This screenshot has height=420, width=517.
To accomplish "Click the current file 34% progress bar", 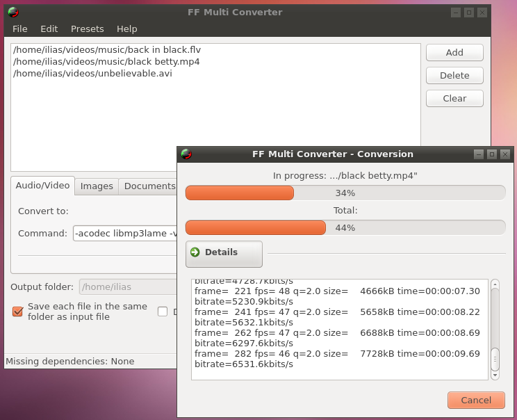I will [345, 193].
